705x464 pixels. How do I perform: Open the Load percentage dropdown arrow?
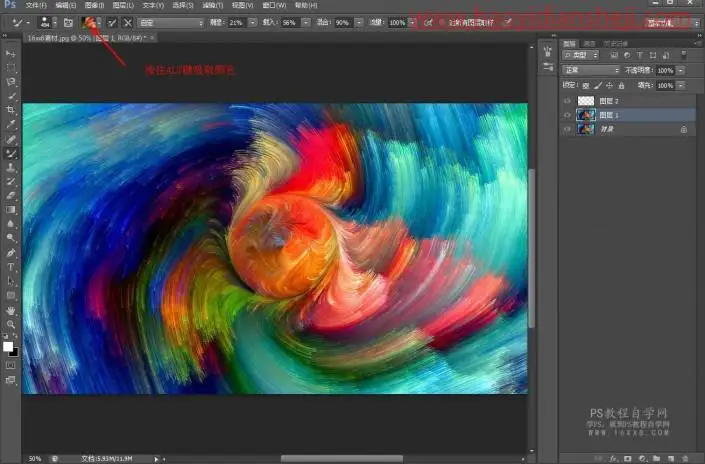[x=306, y=22]
